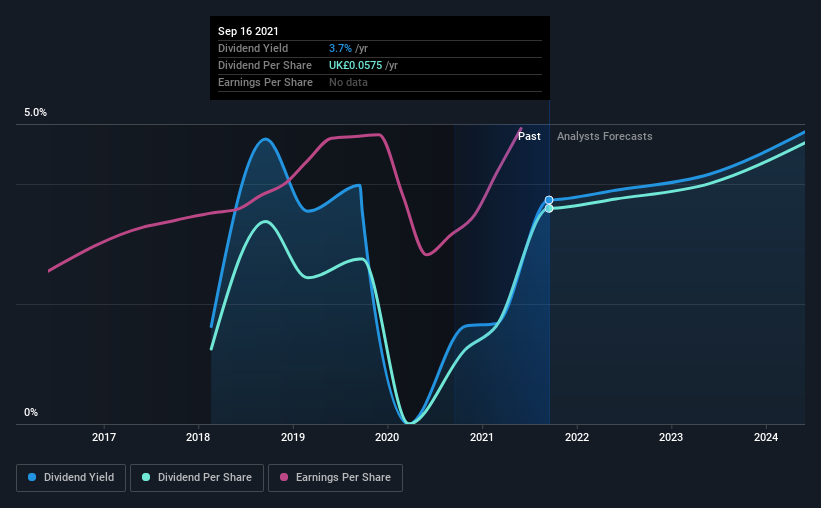This screenshot has width=821, height=508.
Task: Click the teal Dividend Per Share legend dot
Action: (146, 477)
